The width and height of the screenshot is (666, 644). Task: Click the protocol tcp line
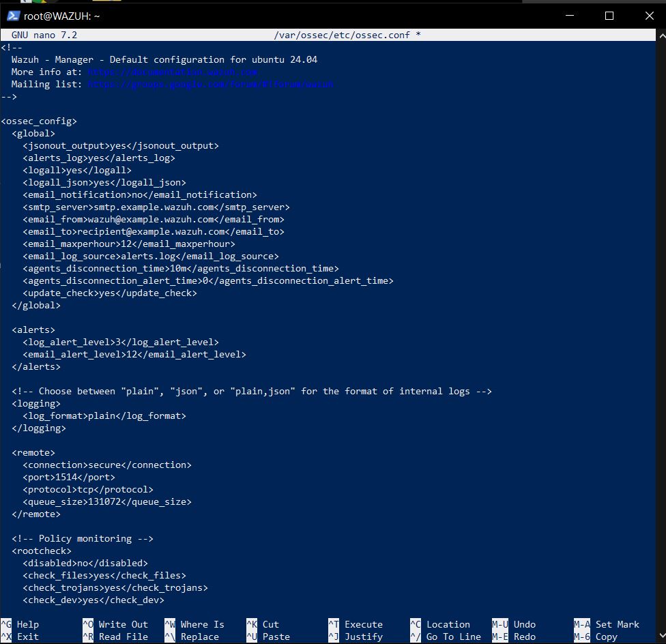click(x=88, y=490)
